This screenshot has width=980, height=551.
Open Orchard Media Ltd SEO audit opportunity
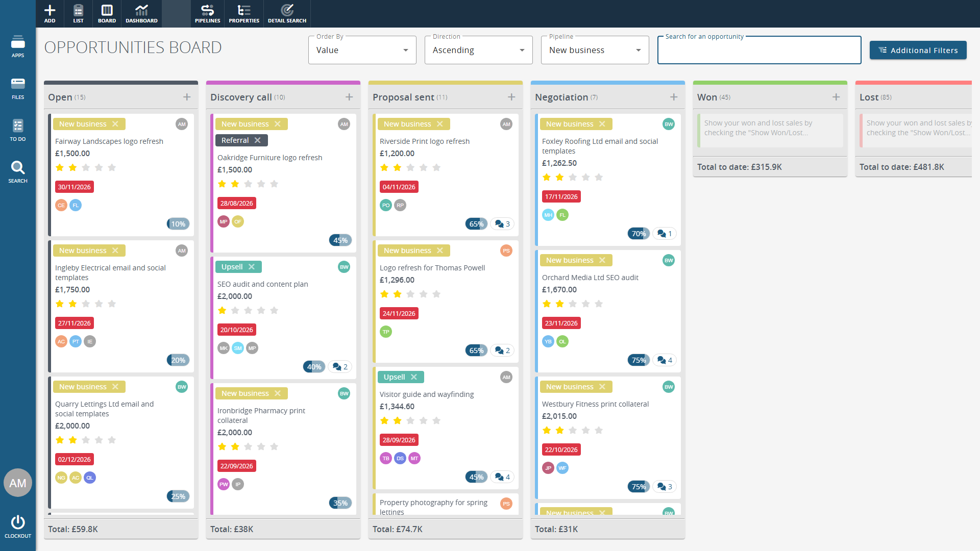point(590,278)
